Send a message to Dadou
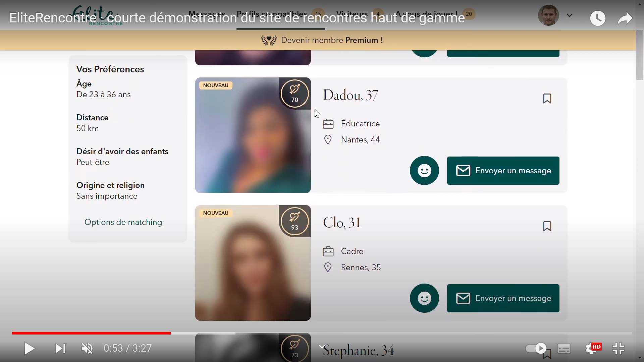 (x=503, y=171)
